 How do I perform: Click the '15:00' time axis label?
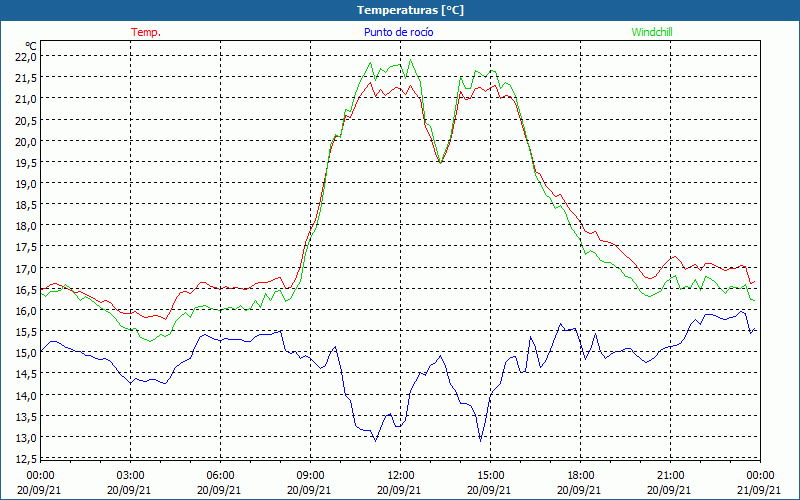pyautogui.click(x=490, y=476)
